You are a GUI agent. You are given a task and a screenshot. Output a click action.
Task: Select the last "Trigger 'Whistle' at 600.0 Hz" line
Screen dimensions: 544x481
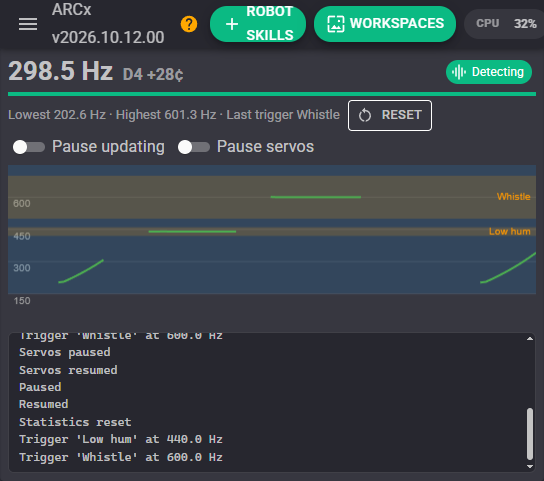(x=121, y=457)
